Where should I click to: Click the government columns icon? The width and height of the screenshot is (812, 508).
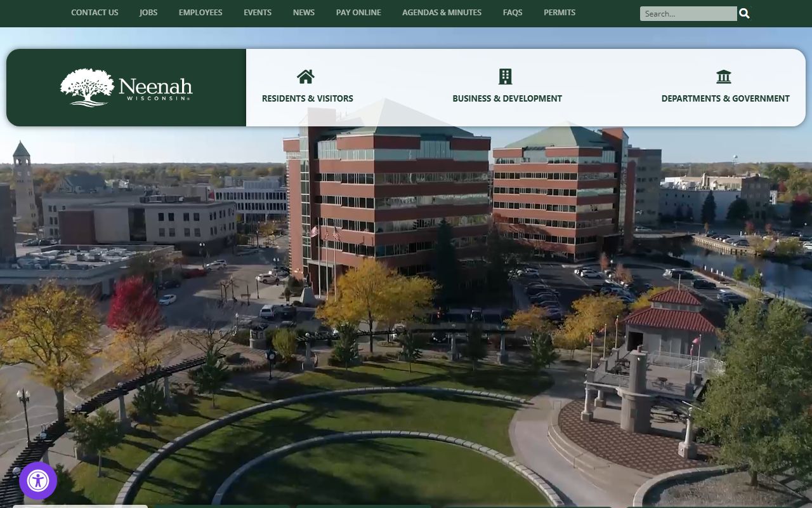(724, 77)
